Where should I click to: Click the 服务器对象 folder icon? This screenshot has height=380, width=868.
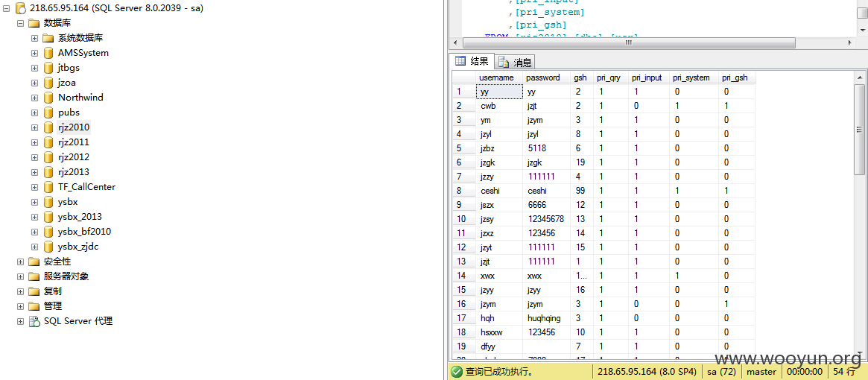tap(34, 276)
